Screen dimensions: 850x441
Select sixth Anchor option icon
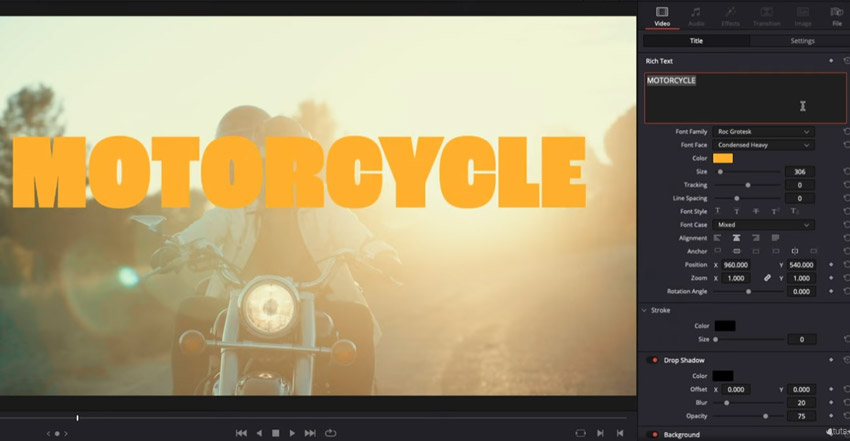tap(814, 251)
